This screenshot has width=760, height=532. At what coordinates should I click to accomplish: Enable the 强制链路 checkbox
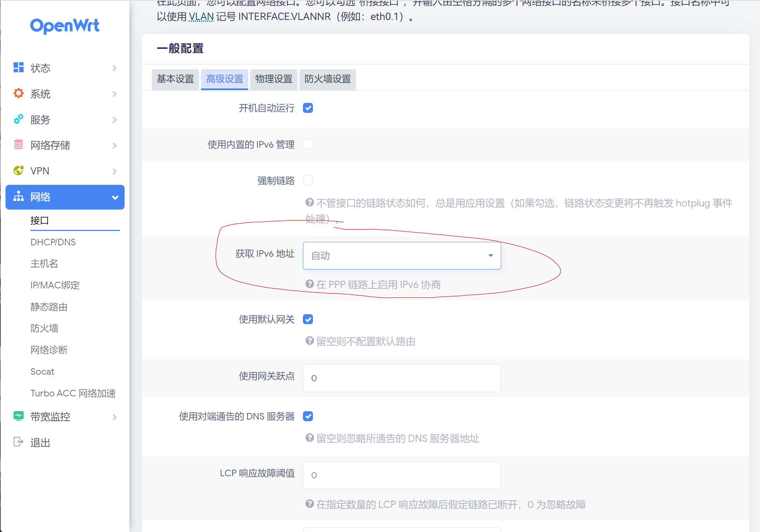308,180
